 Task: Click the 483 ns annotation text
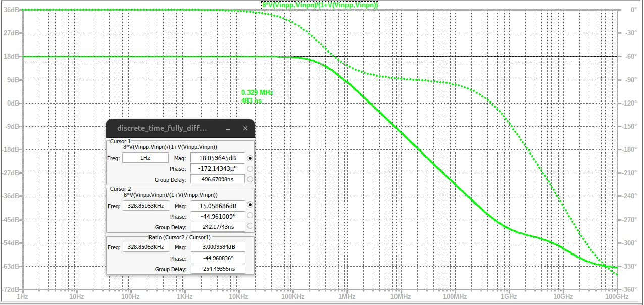[x=252, y=101]
